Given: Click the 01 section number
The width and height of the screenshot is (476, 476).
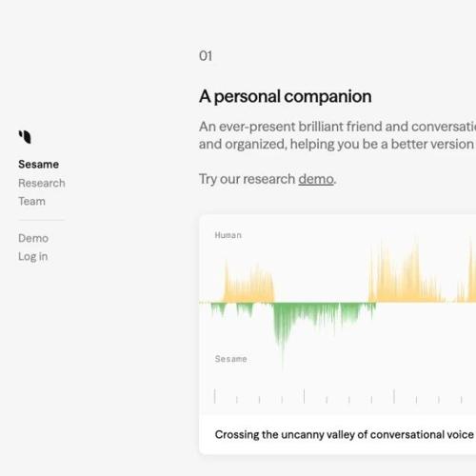Looking at the screenshot, I should point(206,56).
